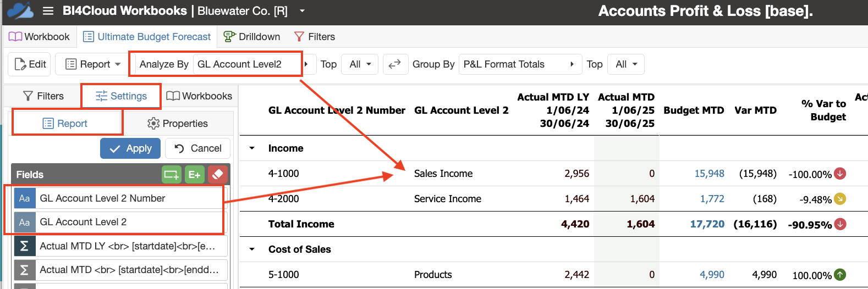Click the red eraser clear fields icon
Screen dimensions: 868x289
(217, 175)
